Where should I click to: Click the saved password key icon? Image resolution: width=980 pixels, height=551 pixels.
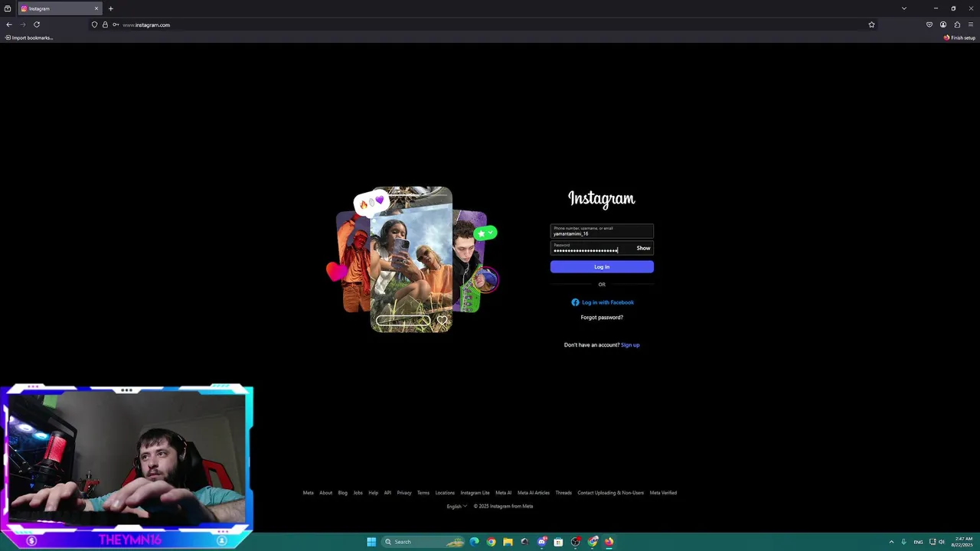[x=116, y=24]
